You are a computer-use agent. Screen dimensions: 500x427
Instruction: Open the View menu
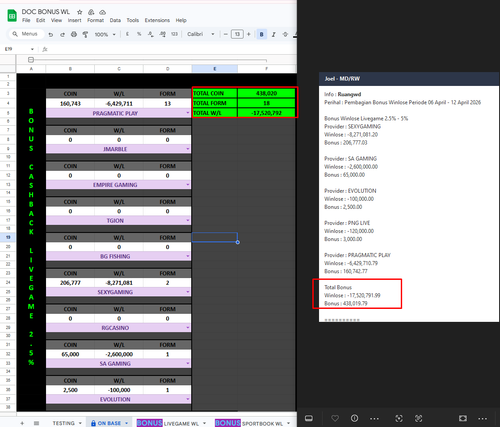tap(56, 20)
